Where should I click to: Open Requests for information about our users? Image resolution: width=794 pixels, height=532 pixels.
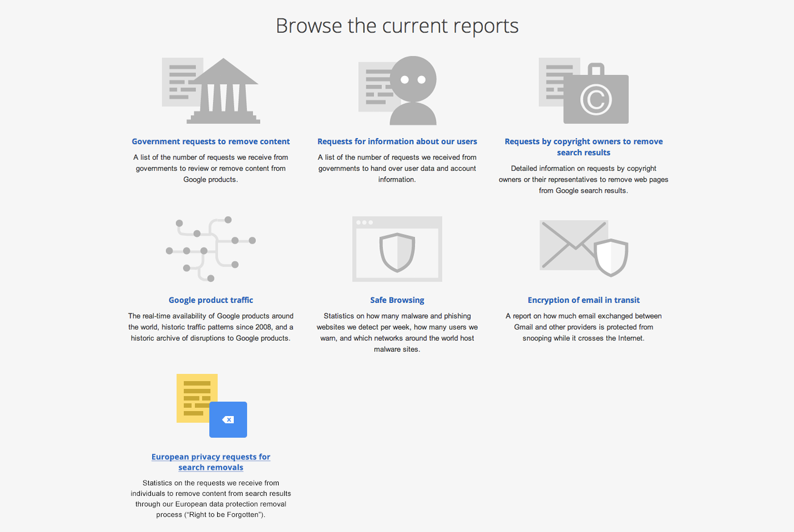(x=397, y=141)
